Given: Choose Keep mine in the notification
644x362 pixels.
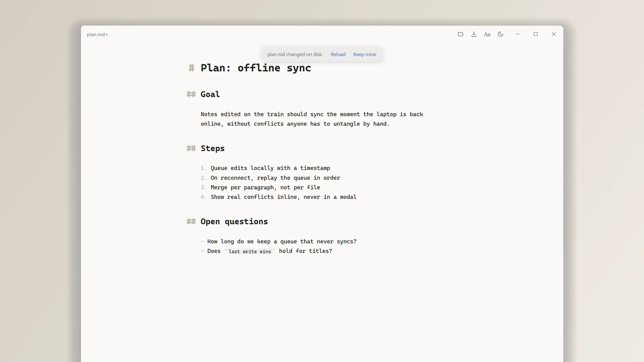Looking at the screenshot, I should click(365, 54).
